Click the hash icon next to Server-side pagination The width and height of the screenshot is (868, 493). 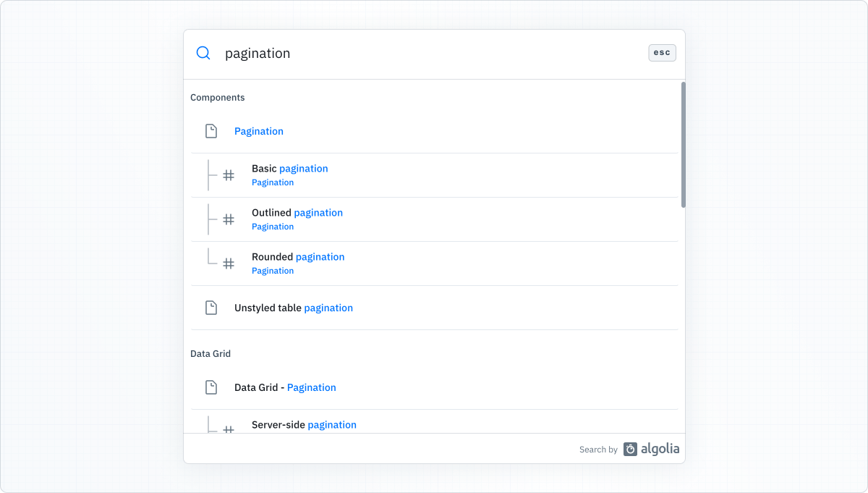229,429
